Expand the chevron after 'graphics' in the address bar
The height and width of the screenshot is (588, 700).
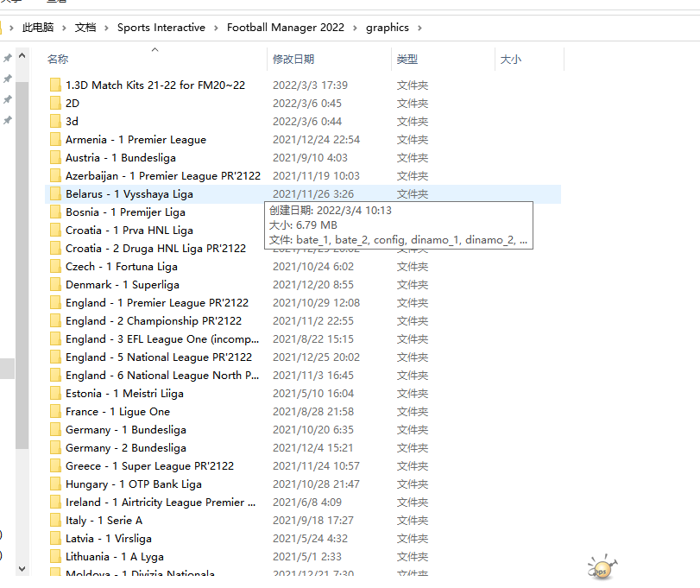click(420, 28)
